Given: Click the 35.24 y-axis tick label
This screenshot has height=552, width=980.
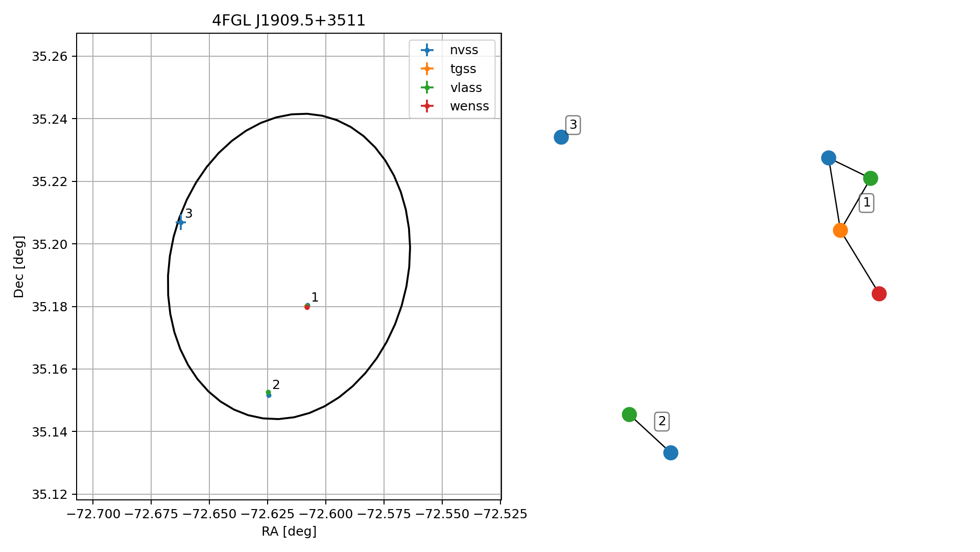Looking at the screenshot, I should tap(50, 119).
